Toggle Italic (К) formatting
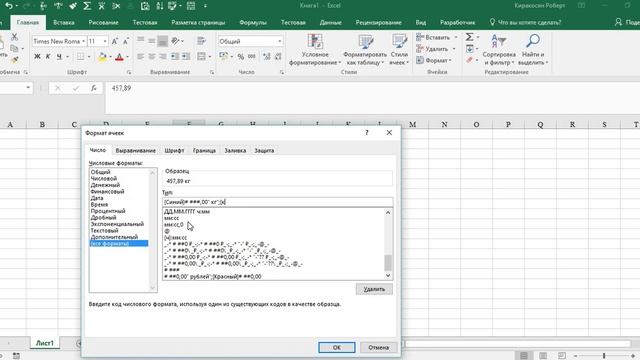Screen dimensions: 640x360 (x=48, y=56)
